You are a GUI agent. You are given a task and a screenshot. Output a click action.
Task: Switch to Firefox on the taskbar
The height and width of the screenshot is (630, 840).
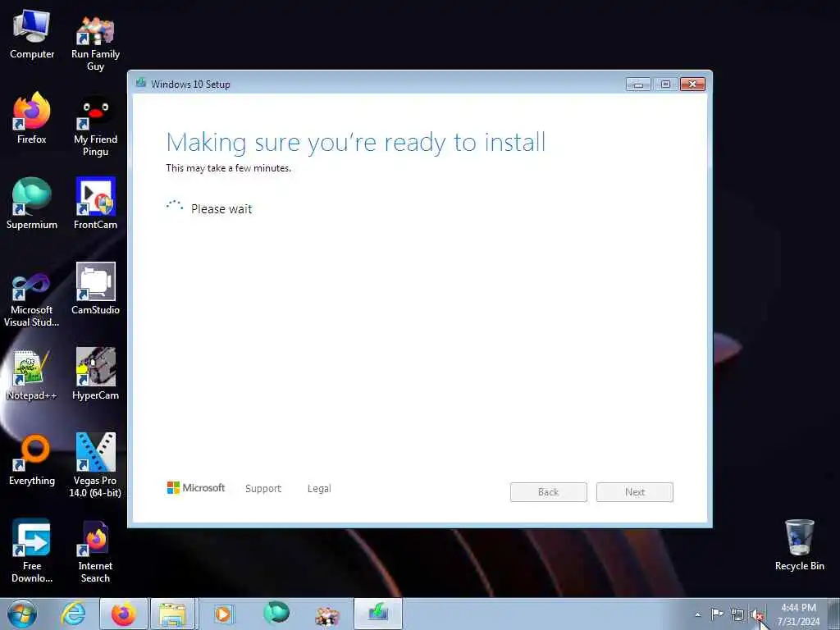[x=124, y=614]
